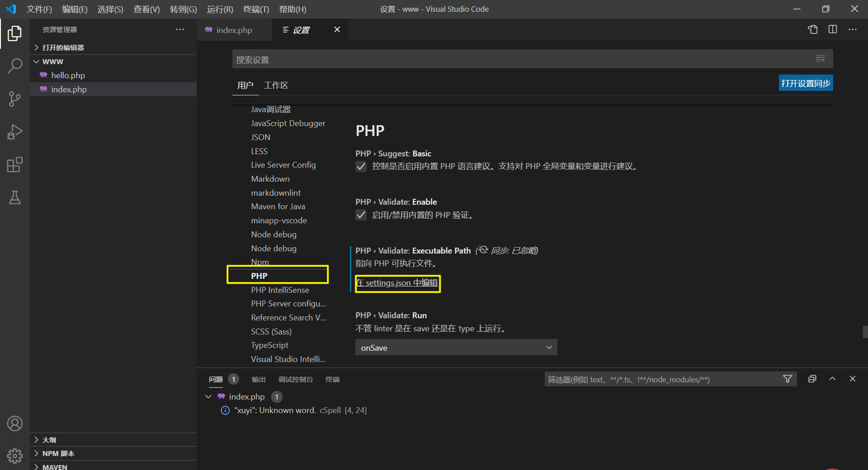Select the Problems panel tab
This screenshot has height=470, width=868.
point(216,380)
